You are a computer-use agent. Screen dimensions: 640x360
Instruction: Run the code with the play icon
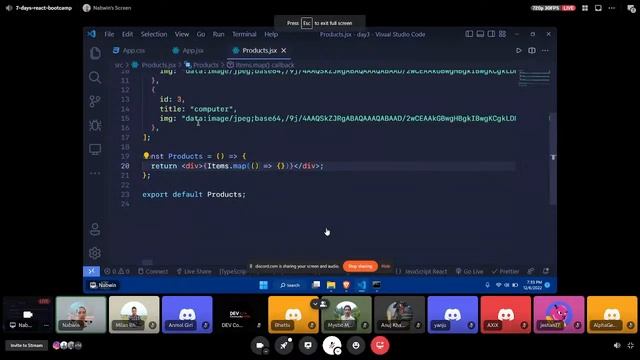[x=518, y=51]
